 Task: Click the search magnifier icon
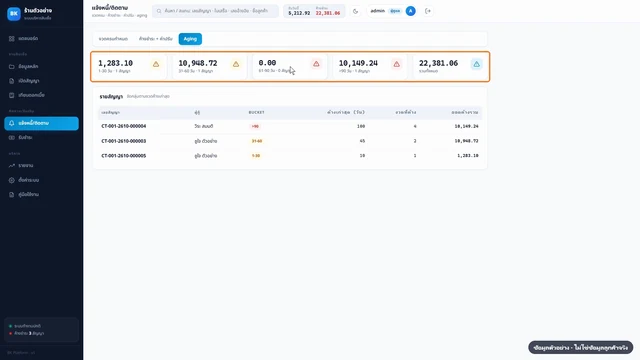[x=159, y=11]
